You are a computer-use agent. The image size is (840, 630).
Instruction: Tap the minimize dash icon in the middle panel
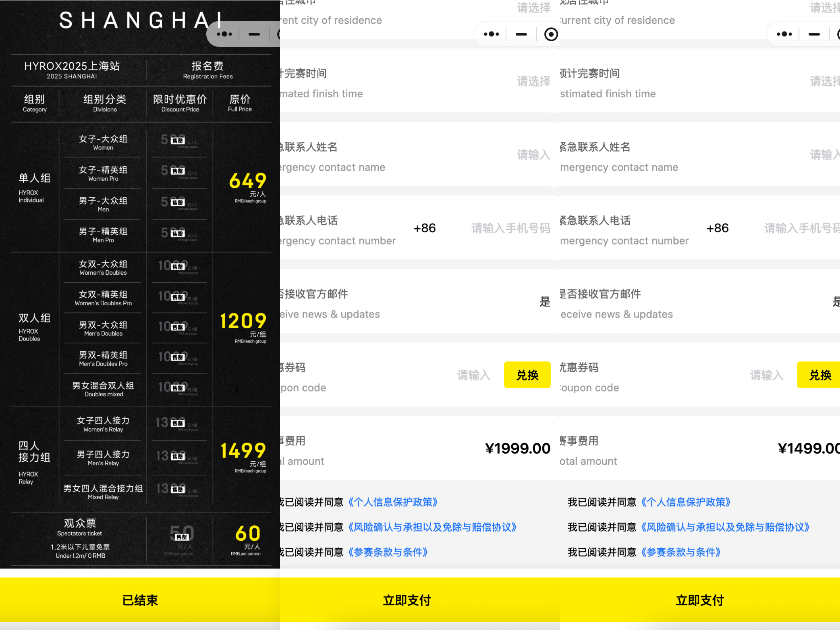point(521,34)
